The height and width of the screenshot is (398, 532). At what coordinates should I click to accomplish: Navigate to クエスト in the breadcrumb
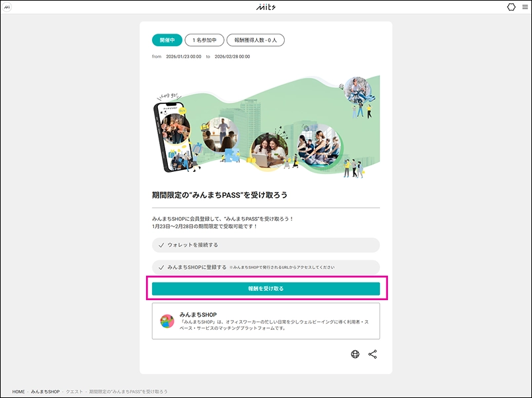point(74,391)
